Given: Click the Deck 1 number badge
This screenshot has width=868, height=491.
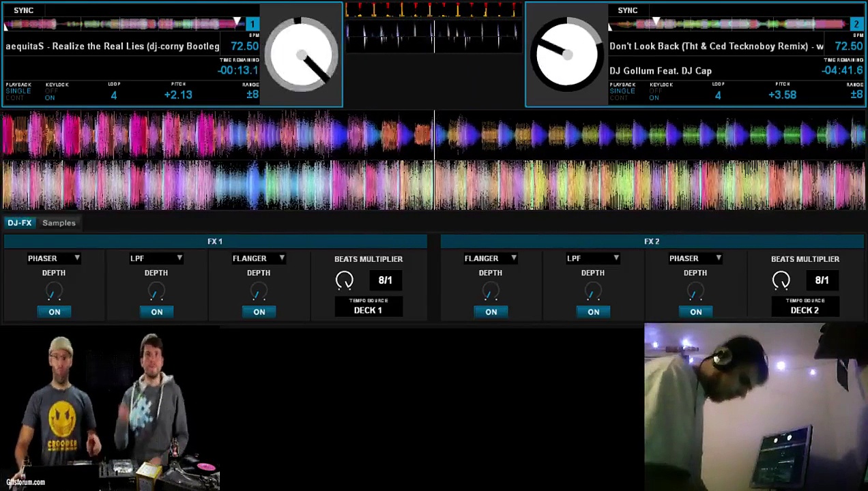Looking at the screenshot, I should 252,25.
